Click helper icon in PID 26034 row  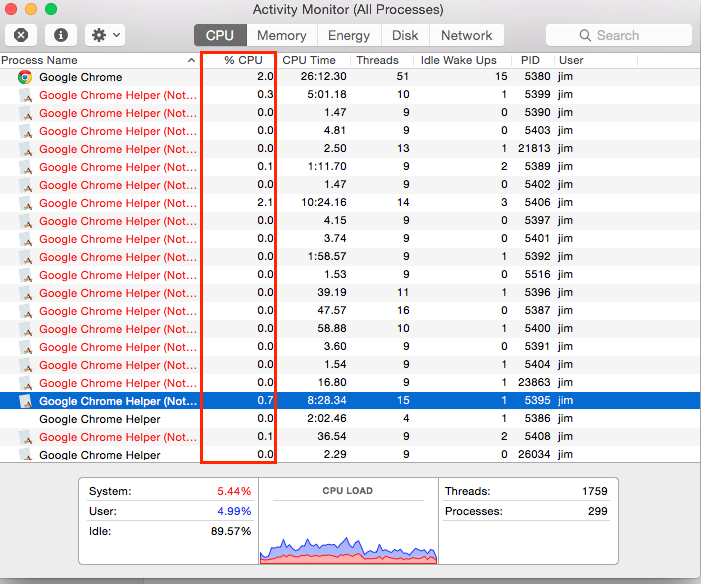[x=25, y=454]
